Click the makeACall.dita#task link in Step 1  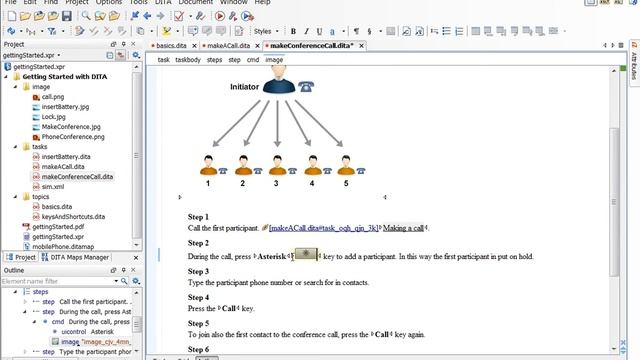(x=324, y=228)
